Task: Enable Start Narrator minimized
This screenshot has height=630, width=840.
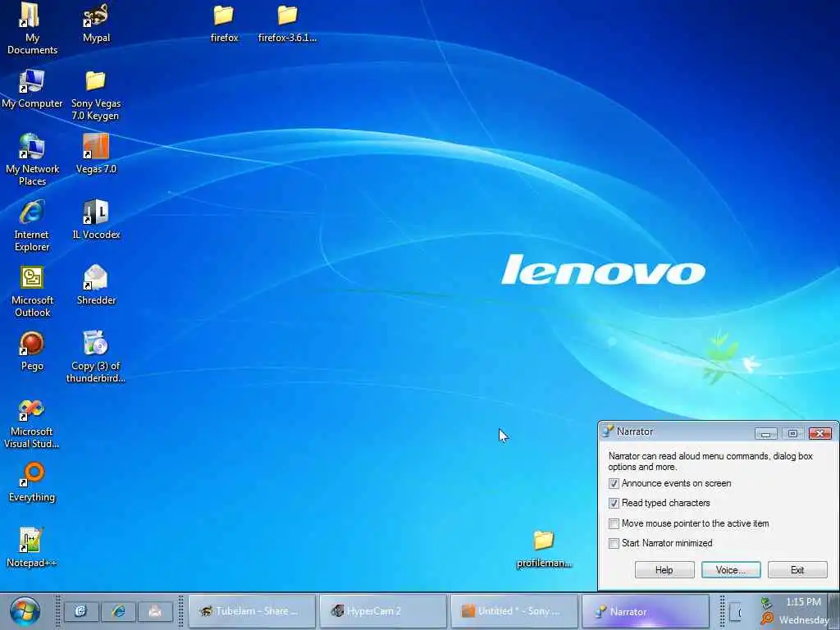Action: (x=614, y=543)
